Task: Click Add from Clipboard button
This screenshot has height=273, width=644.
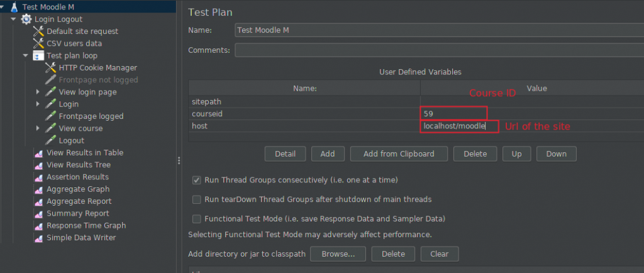Action: pos(399,154)
